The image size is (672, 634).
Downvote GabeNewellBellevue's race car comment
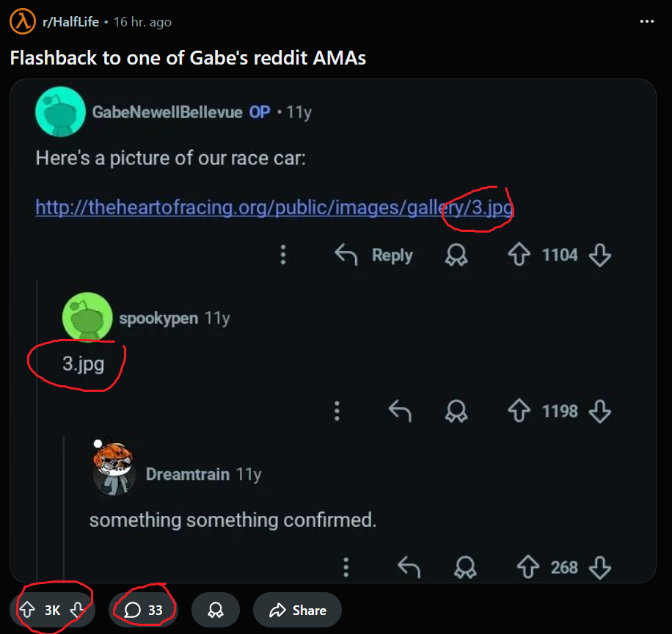point(600,255)
